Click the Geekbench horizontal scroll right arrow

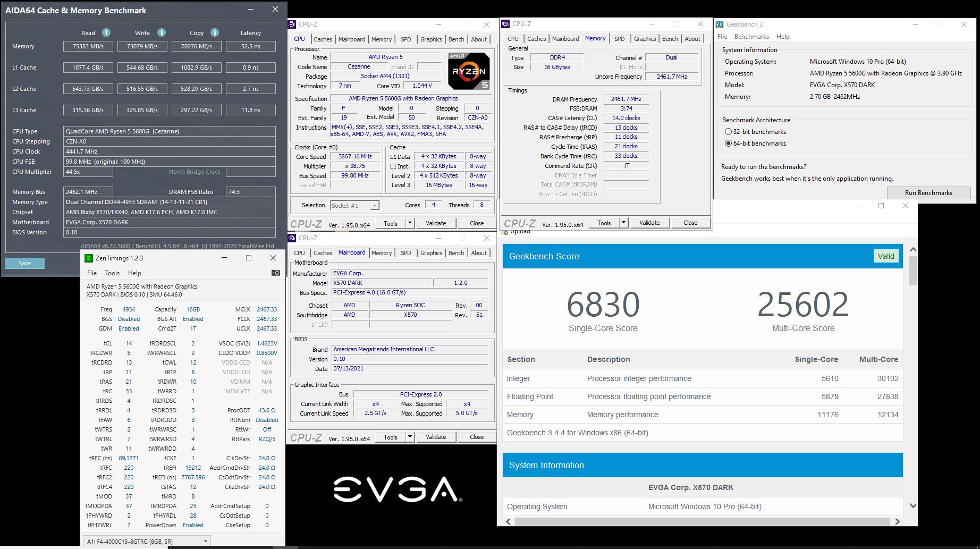tap(897, 521)
